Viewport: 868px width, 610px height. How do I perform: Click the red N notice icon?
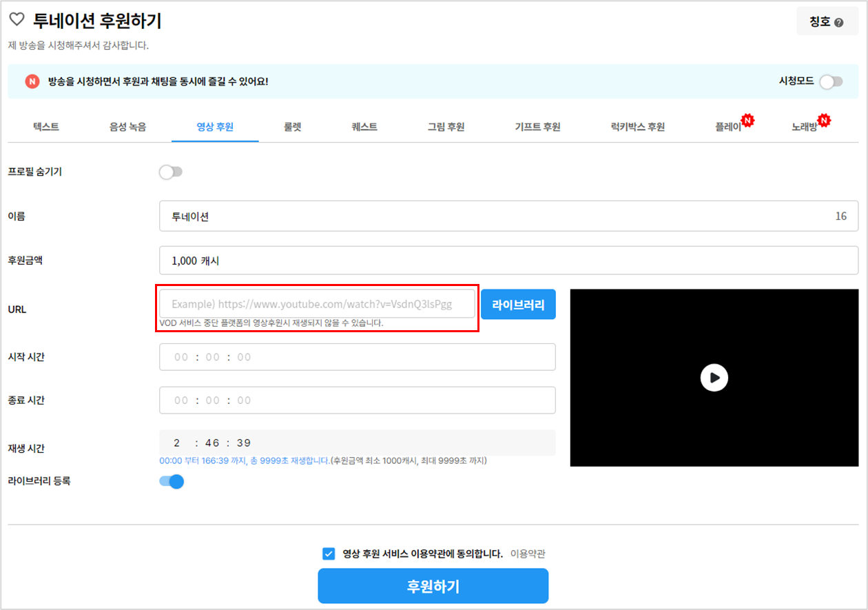click(32, 81)
